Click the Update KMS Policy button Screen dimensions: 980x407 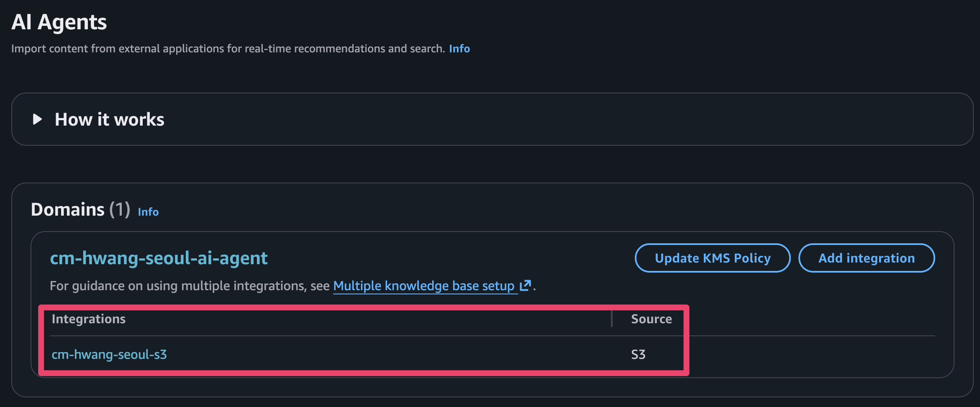[712, 258]
